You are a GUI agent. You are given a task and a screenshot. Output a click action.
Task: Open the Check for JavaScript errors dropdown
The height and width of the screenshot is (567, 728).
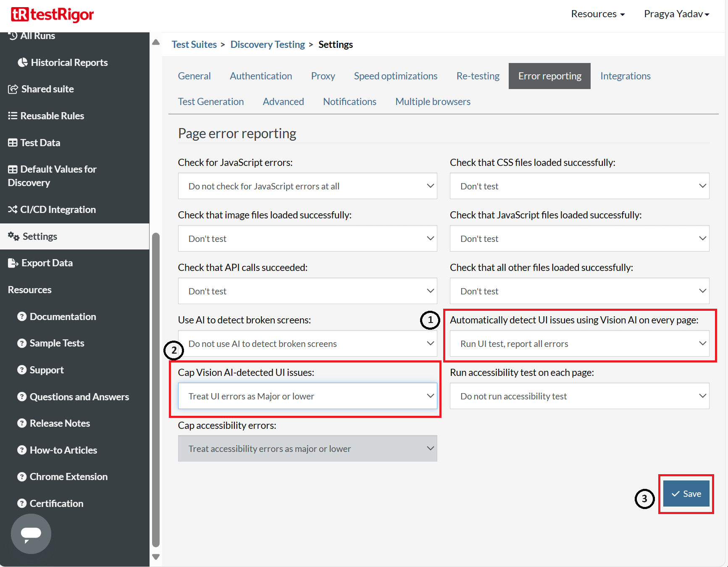pyautogui.click(x=307, y=186)
